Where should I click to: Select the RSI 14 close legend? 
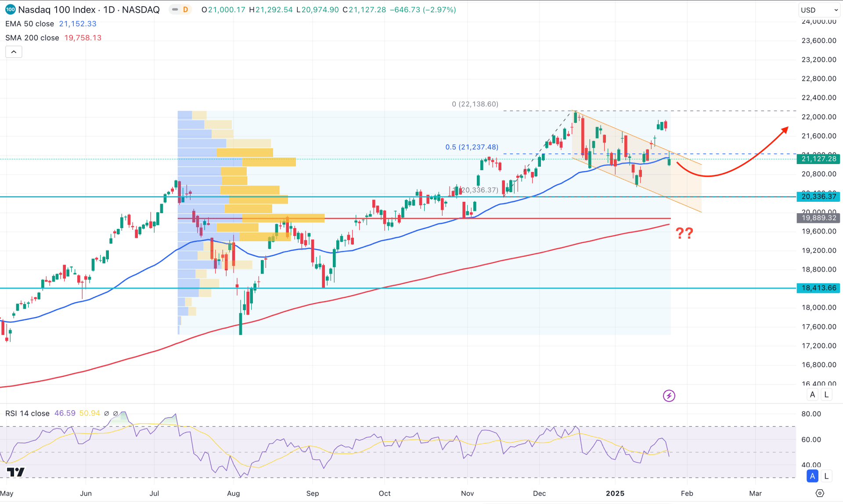click(27, 413)
